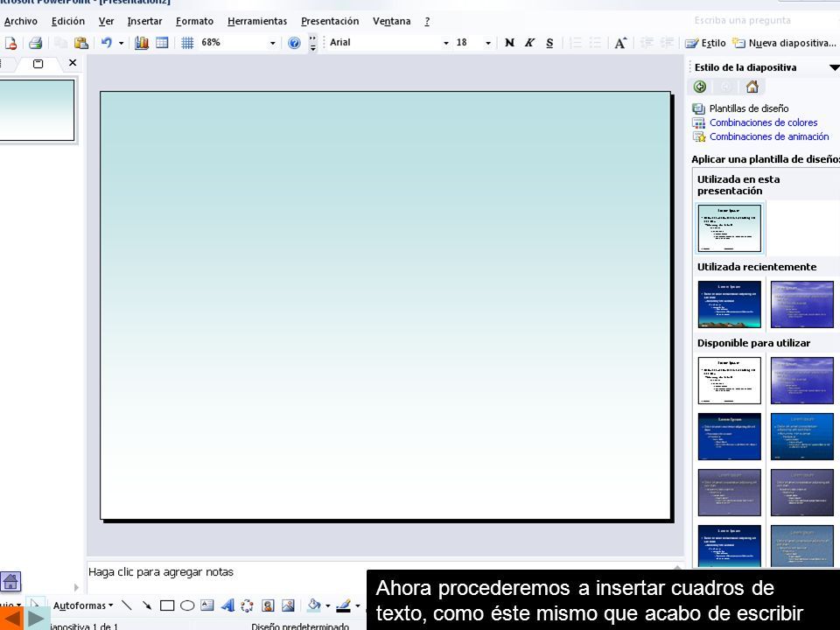Screen dimensions: 840x630
Task: Open the Herramientas menu
Action: (257, 21)
